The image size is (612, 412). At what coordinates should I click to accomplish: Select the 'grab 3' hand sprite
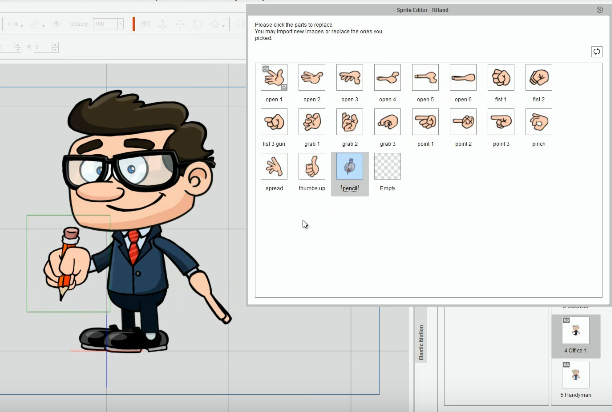coord(387,122)
